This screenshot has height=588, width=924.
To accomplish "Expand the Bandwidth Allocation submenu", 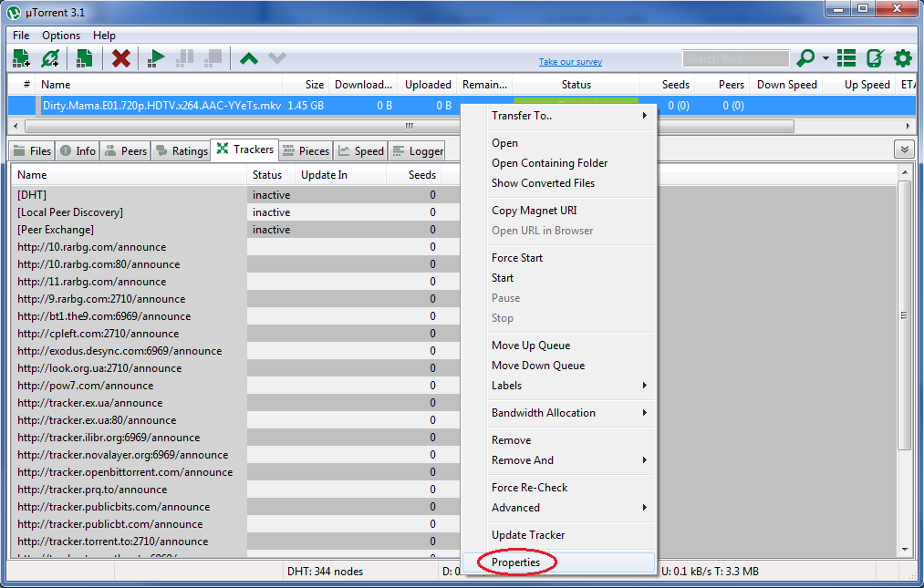I will [x=570, y=412].
